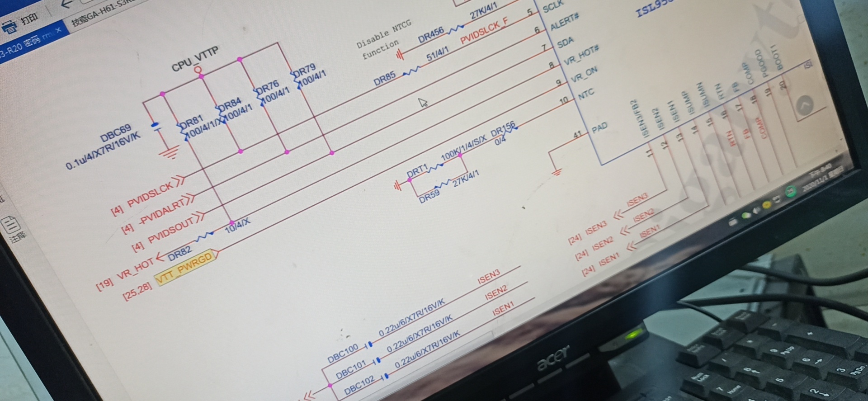The image size is (868, 401).
Task: Select resistor label DR156
Action: click(x=503, y=129)
